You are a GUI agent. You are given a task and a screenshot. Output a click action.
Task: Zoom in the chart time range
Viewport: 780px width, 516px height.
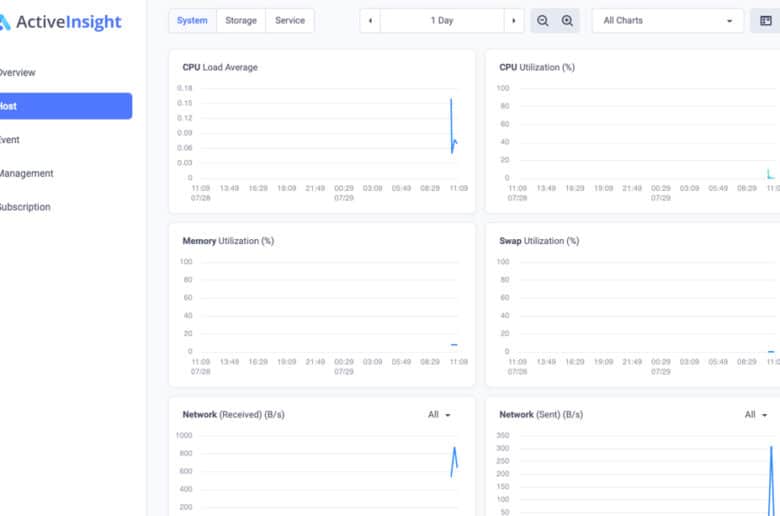567,21
